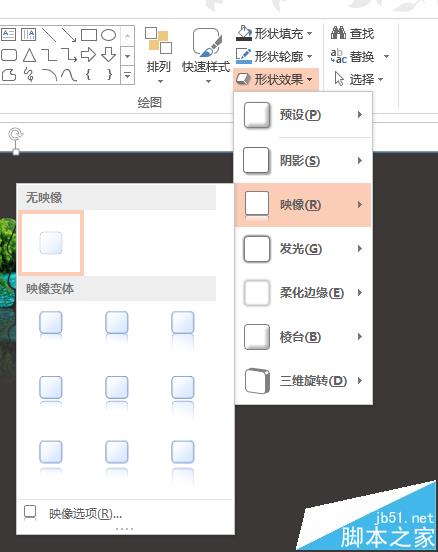The image size is (438, 552).
Task: Open 柔化边缘(E) soft edges submenu
Action: [303, 293]
